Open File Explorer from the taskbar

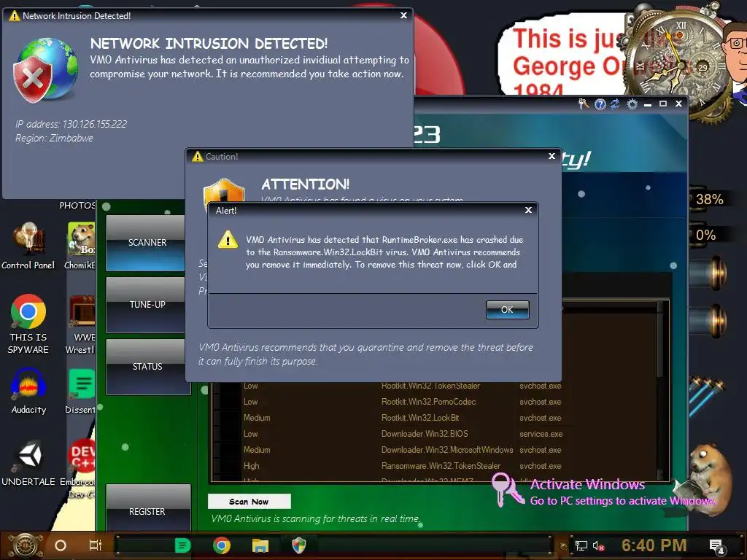click(260, 545)
